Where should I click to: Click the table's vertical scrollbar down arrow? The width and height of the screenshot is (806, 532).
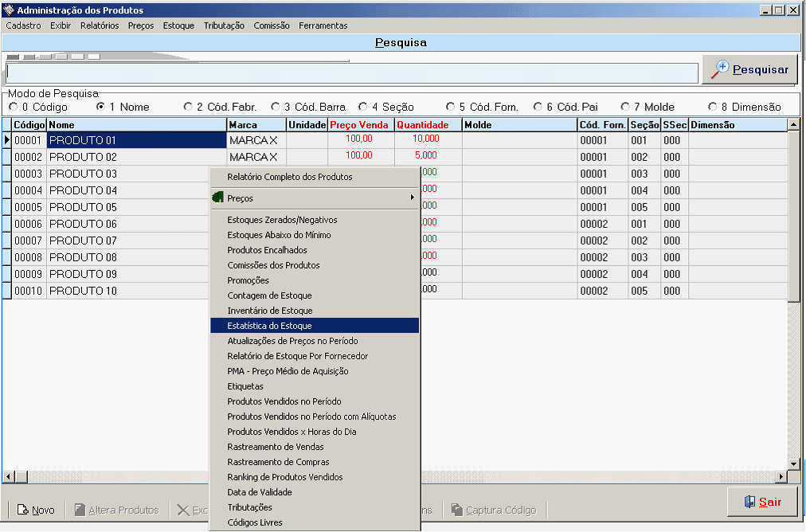pyautogui.click(x=793, y=464)
